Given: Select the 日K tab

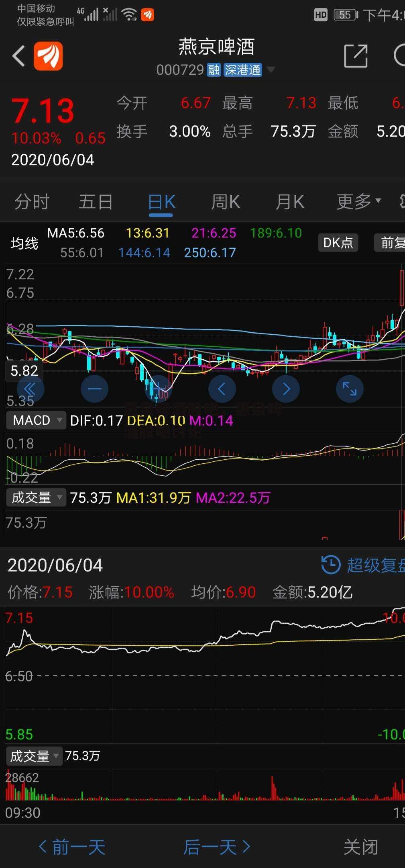Looking at the screenshot, I should [x=161, y=202].
